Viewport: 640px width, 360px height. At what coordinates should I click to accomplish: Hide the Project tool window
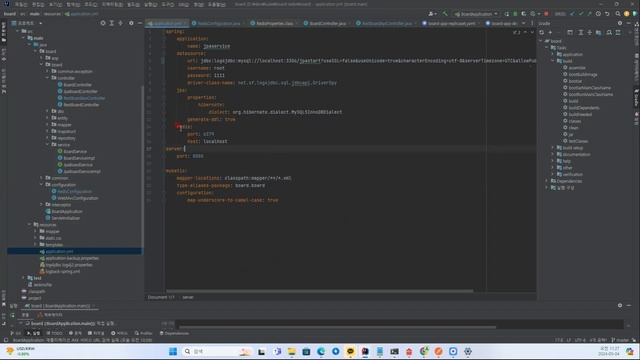coord(140,23)
